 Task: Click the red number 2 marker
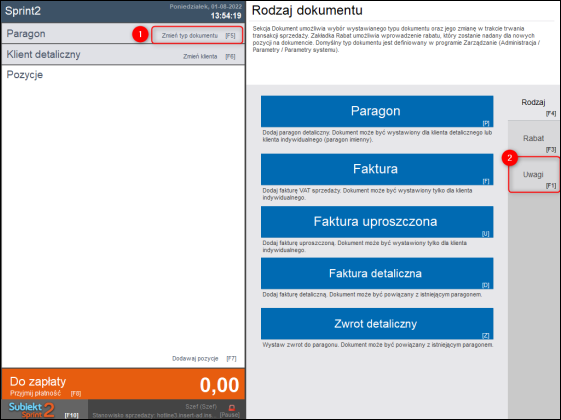509,158
